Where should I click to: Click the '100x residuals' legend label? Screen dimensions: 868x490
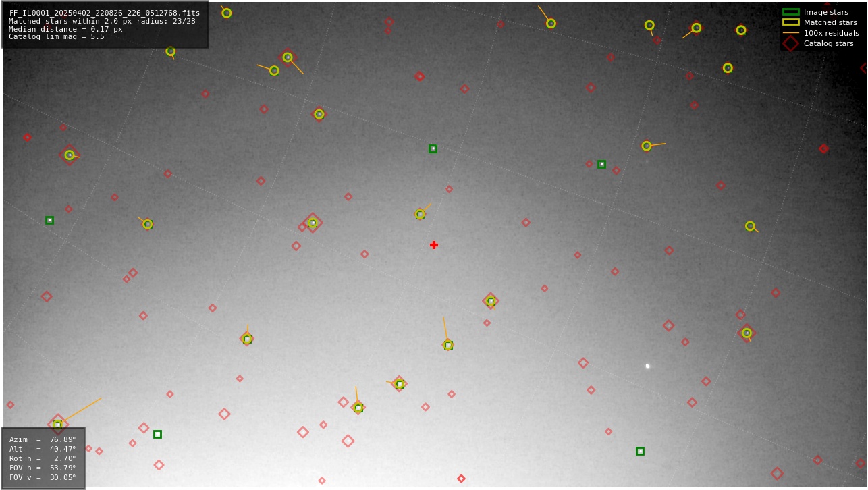point(831,33)
